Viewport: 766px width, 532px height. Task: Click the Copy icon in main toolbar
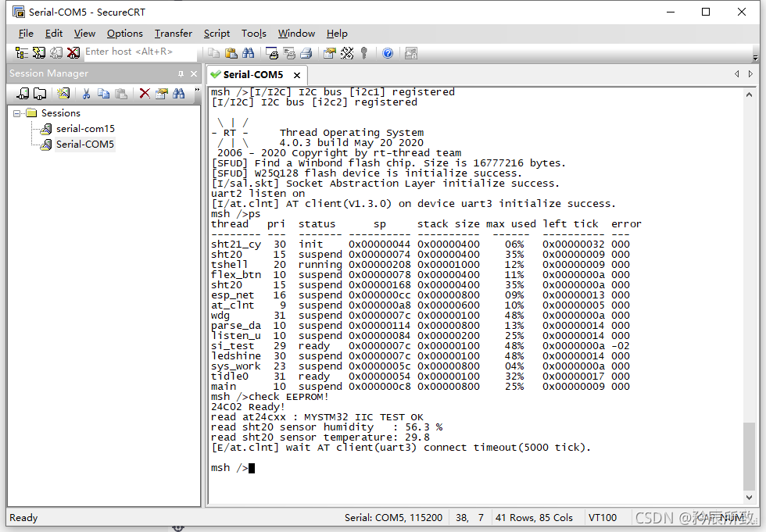pos(214,53)
